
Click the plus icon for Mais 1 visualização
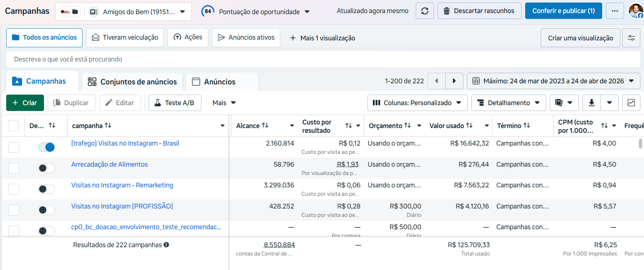pyautogui.click(x=293, y=38)
